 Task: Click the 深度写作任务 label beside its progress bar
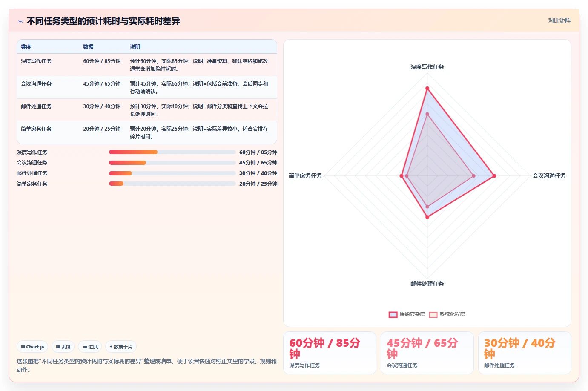pyautogui.click(x=32, y=152)
